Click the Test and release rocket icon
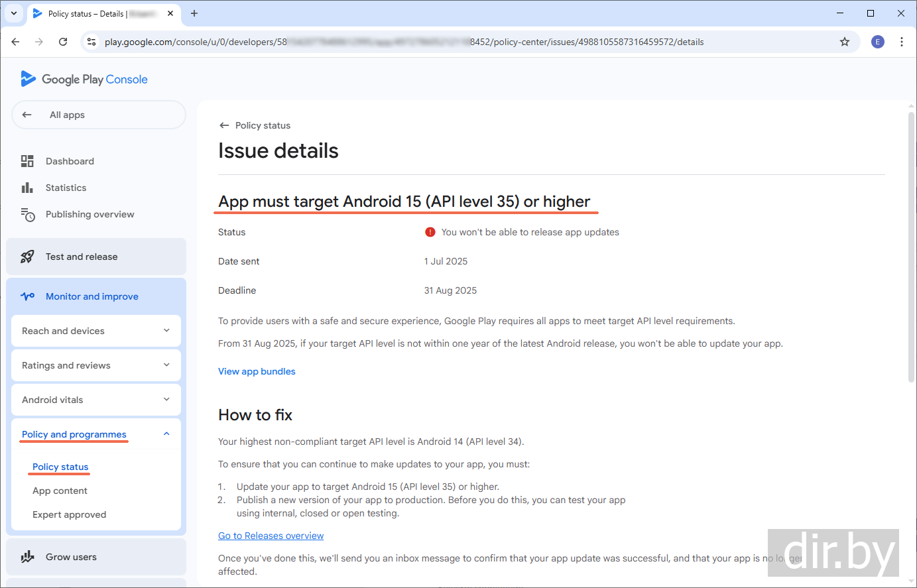Screen dimensions: 917x588 coord(27,257)
